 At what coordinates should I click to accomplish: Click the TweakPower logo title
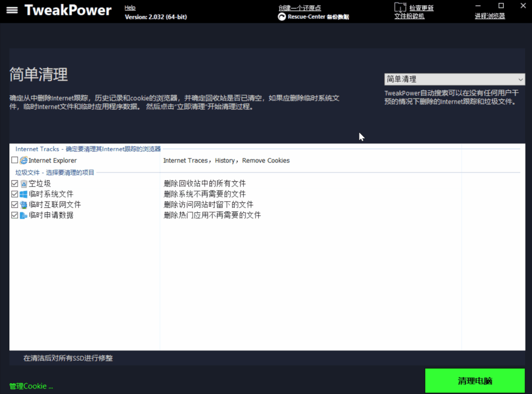click(x=68, y=10)
